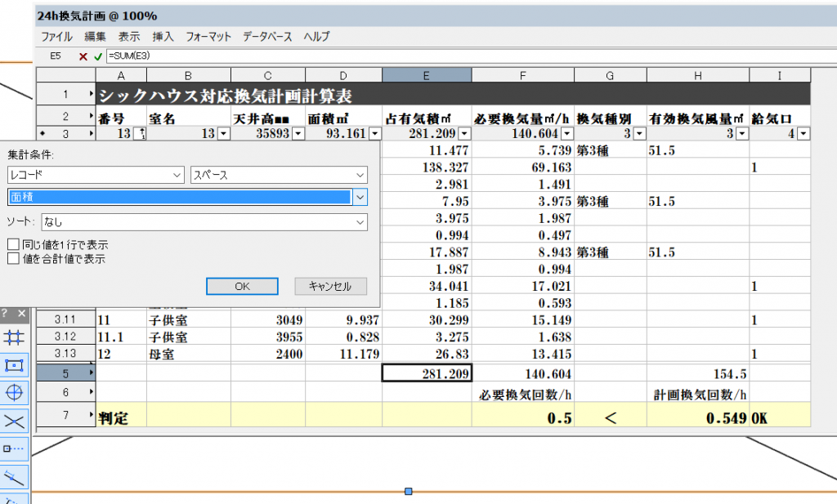Screen dimensions: 837x504
Task: Click the circle crosshair angle snap icon
Action: 16,393
